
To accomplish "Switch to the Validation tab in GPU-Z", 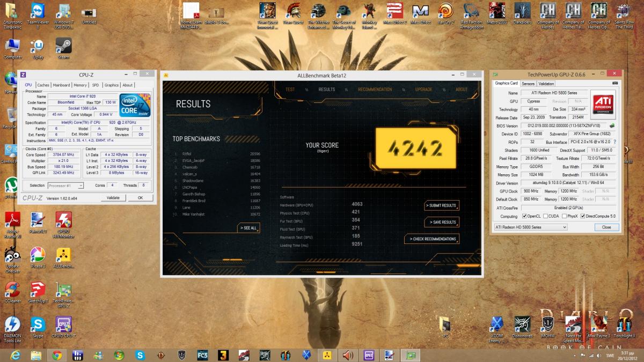I will [546, 84].
